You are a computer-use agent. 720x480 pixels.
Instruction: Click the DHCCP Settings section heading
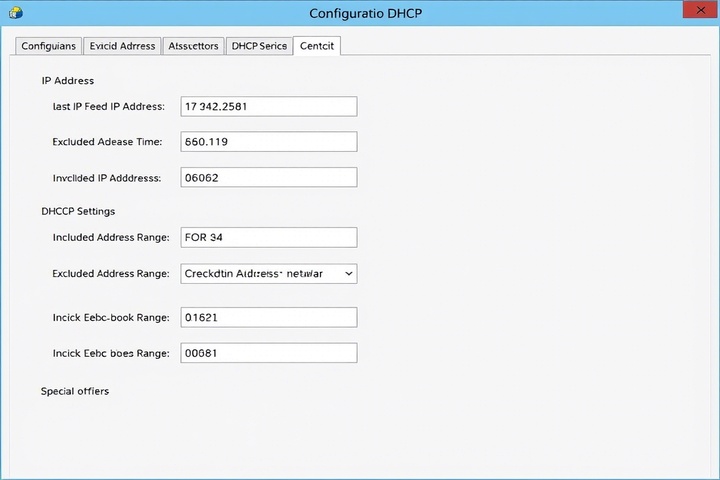point(78,211)
